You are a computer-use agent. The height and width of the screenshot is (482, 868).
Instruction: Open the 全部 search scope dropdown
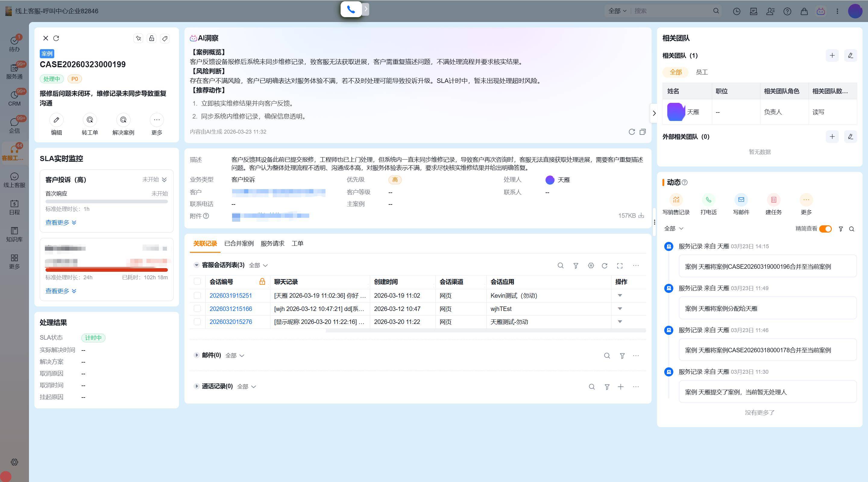coord(617,11)
